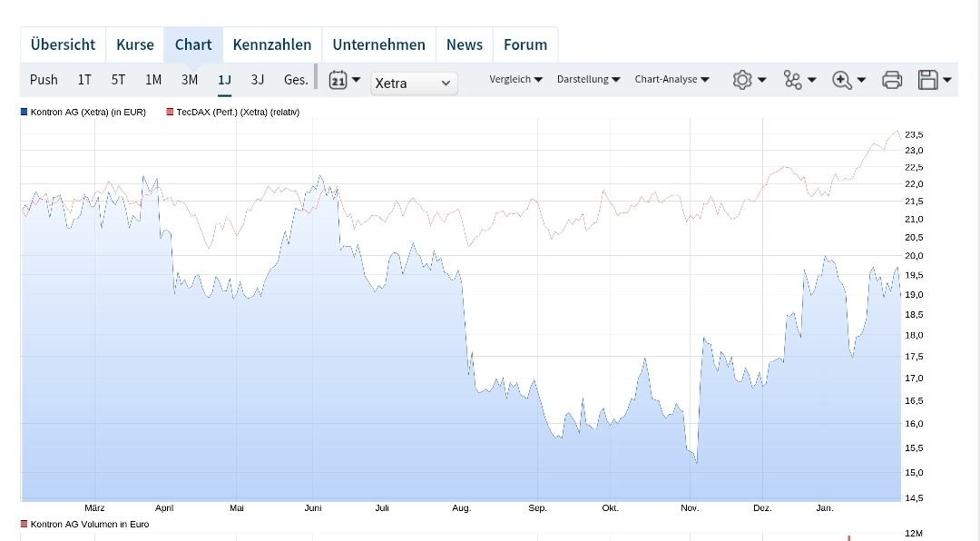Click the chart sharing icon
The image size is (980, 541).
[793, 80]
